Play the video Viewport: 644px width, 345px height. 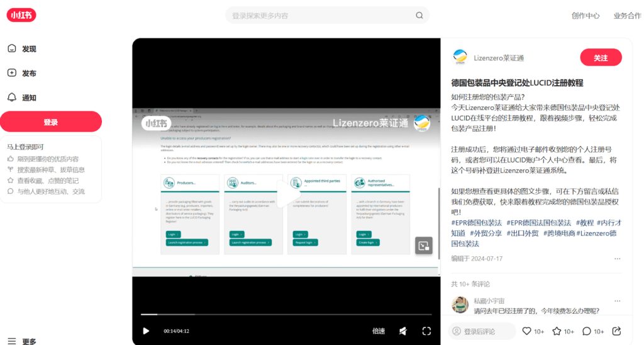tap(146, 331)
